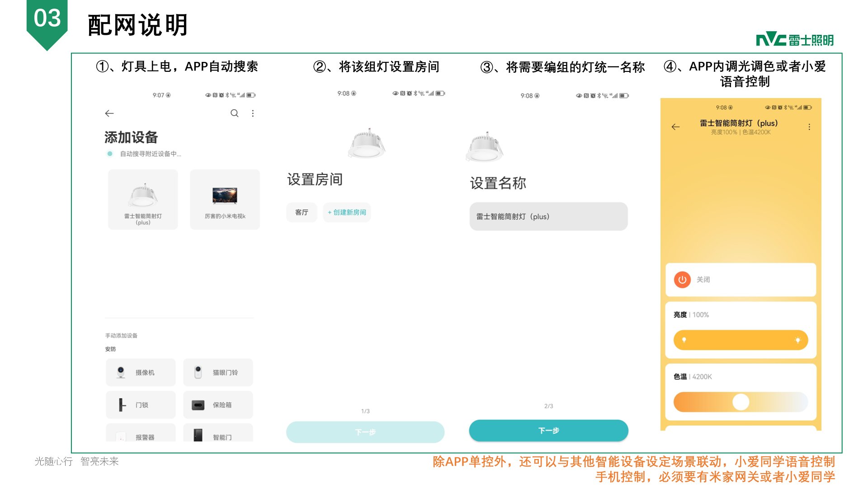Choose 摄像机 camera category
The width and height of the screenshot is (868, 488).
pyautogui.click(x=141, y=372)
